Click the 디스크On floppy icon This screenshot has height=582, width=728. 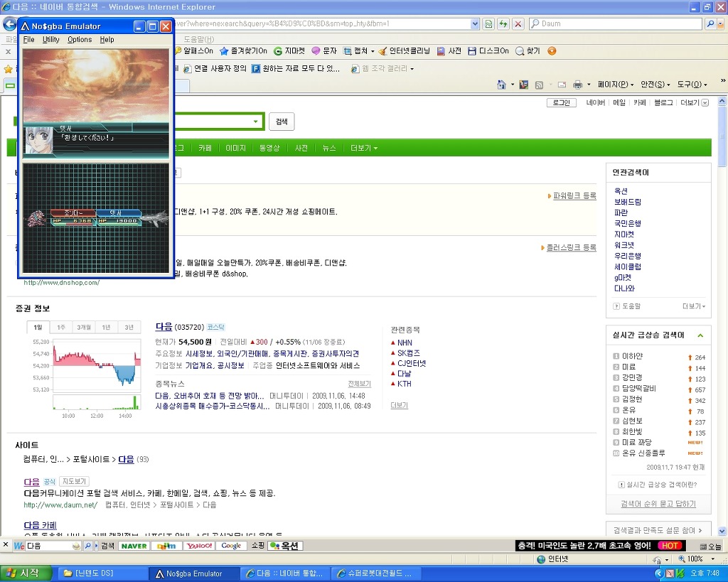coord(472,51)
